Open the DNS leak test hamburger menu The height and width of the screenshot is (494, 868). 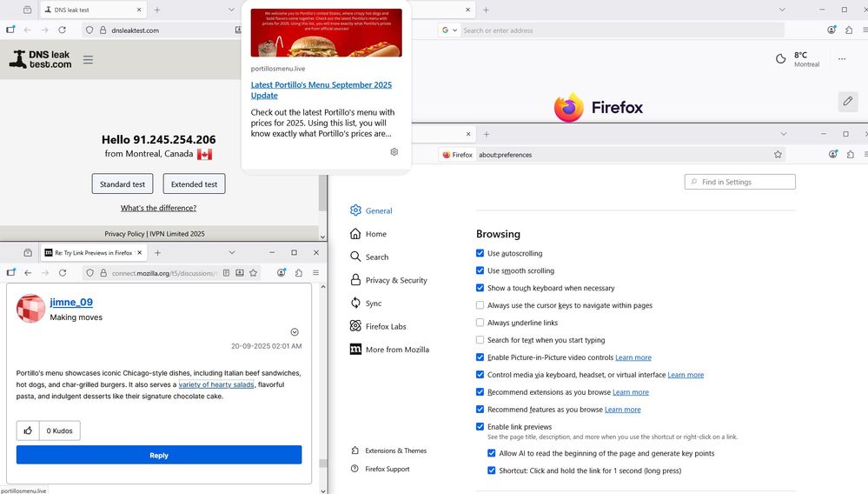point(88,60)
